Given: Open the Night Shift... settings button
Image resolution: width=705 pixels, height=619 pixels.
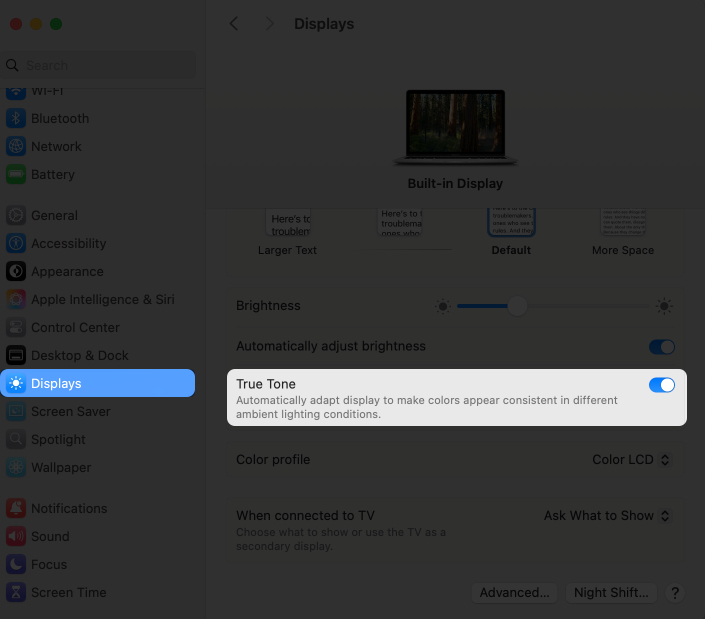Looking at the screenshot, I should [612, 592].
